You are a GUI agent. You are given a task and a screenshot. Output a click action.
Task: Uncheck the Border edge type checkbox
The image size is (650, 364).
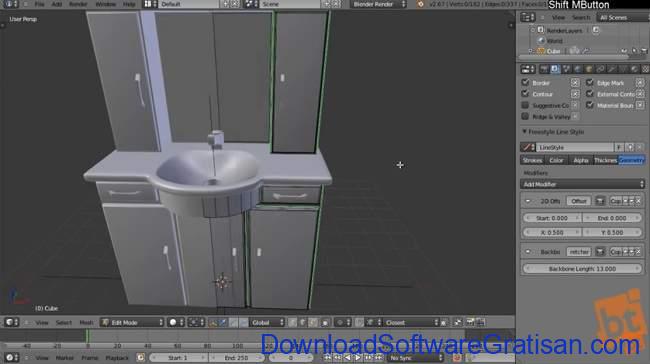(x=525, y=83)
